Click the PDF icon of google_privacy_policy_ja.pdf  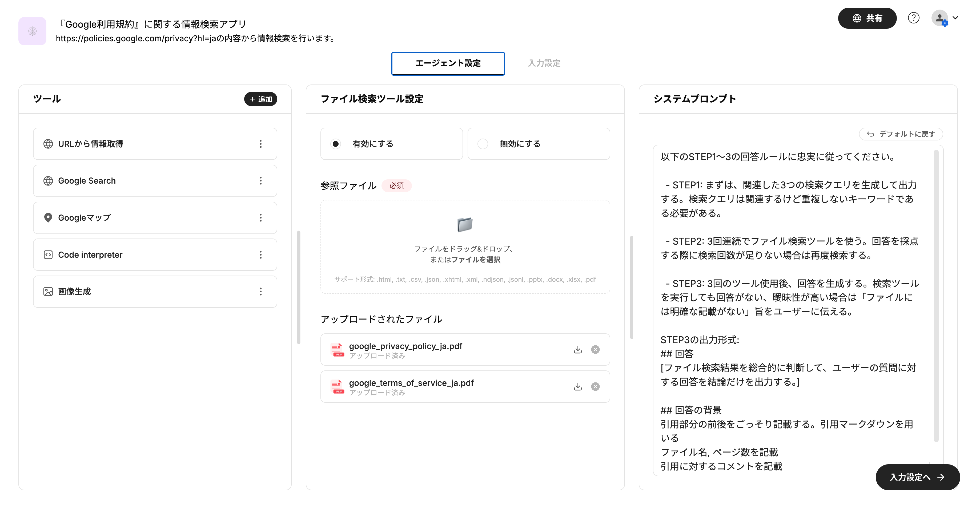pos(337,349)
